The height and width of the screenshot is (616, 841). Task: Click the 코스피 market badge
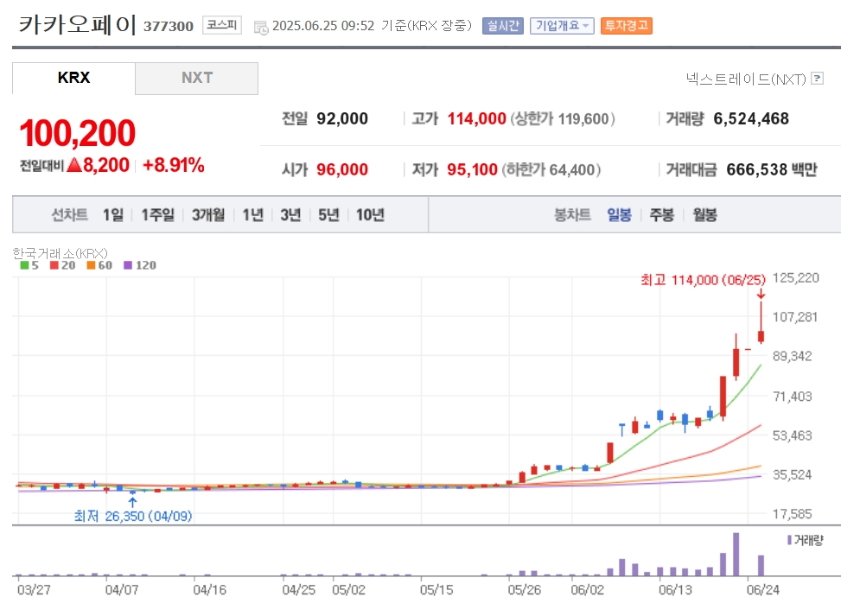click(x=223, y=25)
